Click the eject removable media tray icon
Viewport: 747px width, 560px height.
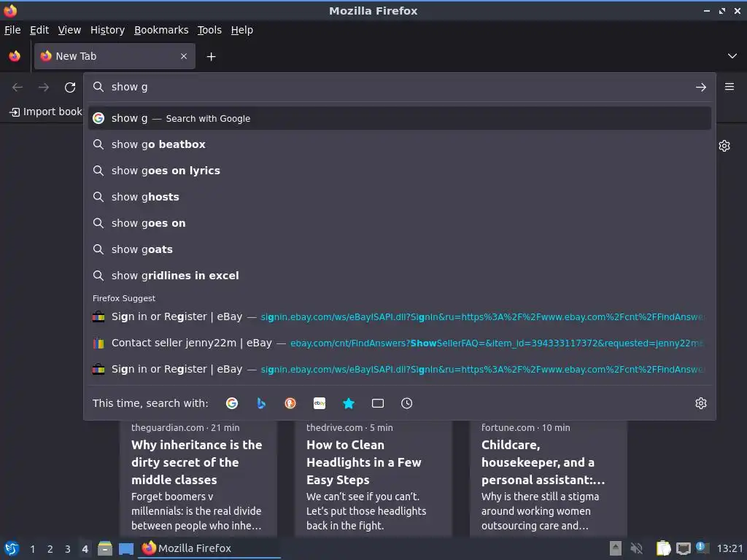tap(616, 548)
